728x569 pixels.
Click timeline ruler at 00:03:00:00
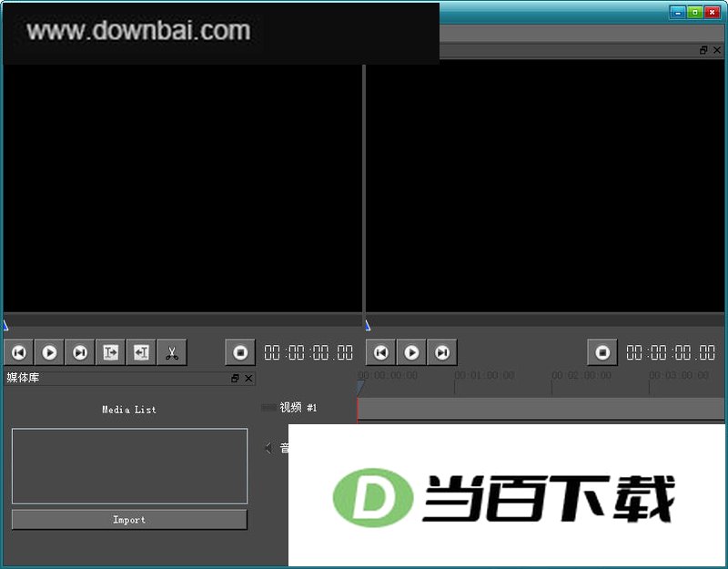[x=679, y=375]
